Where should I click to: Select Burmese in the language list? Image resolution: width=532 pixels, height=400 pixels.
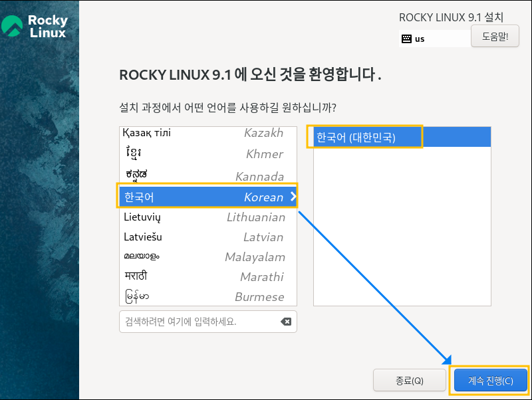tap(208, 296)
